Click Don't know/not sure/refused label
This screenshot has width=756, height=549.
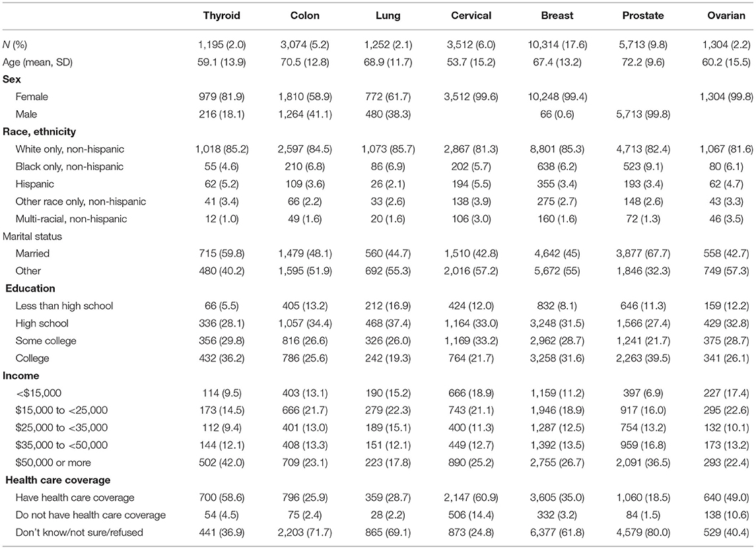click(x=79, y=533)
